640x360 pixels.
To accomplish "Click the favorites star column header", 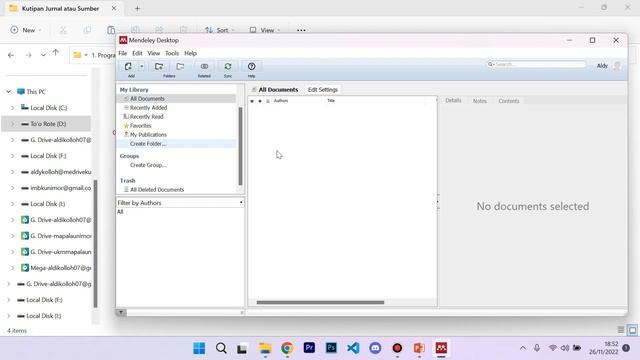I will [x=252, y=101].
